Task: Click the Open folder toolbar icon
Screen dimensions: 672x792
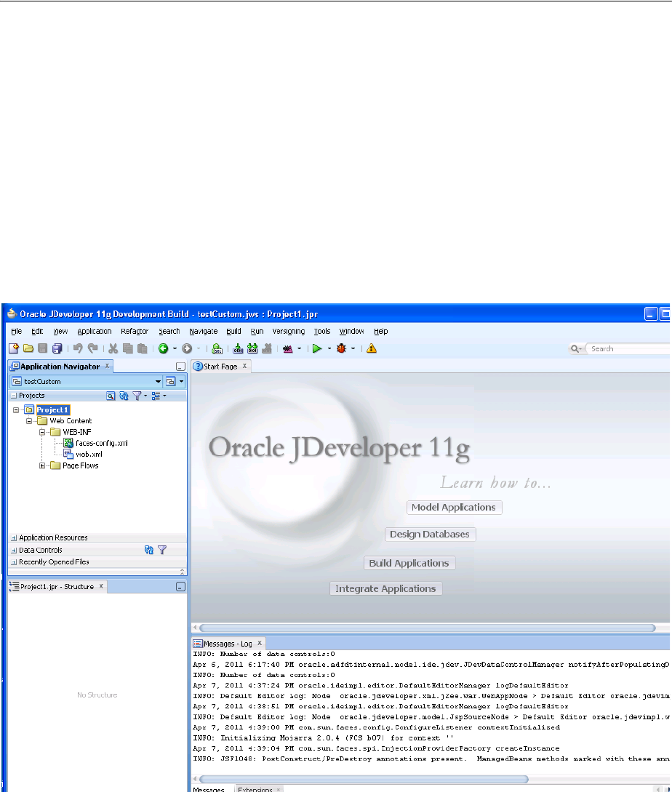Action: click(28, 348)
